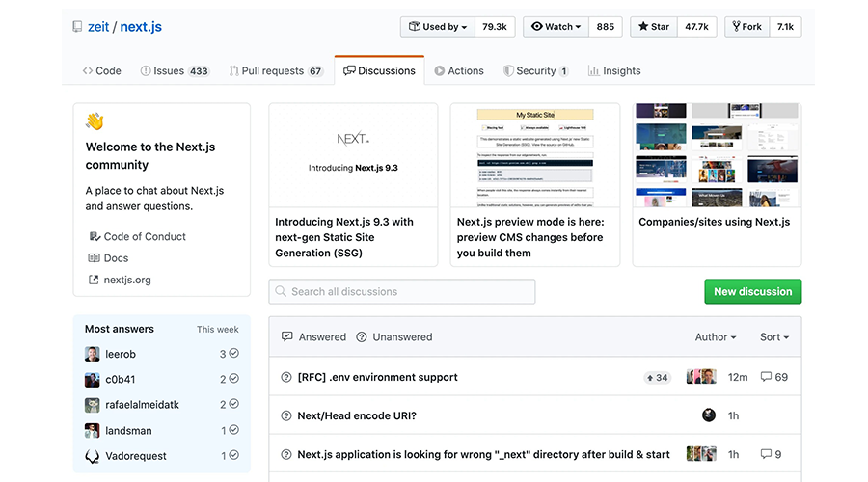
Task: Click the Search all discussions field
Action: pos(402,292)
